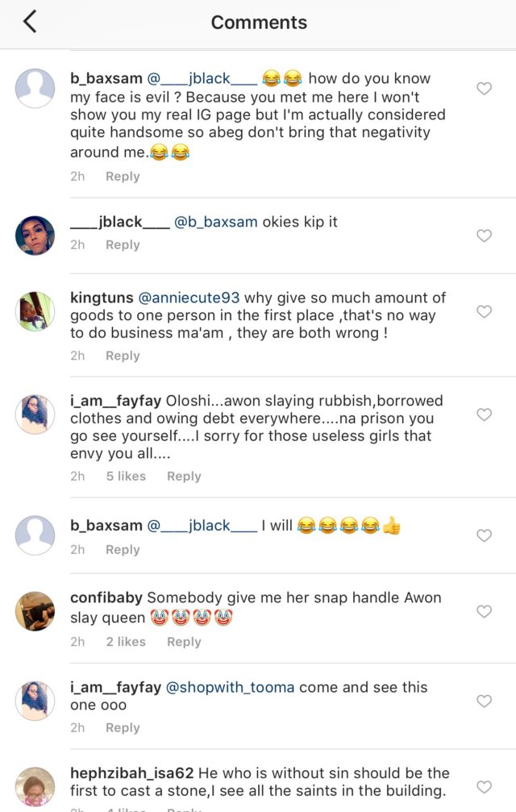516x812 pixels.
Task: Open ___jblack___ profile picture
Action: click(x=35, y=235)
